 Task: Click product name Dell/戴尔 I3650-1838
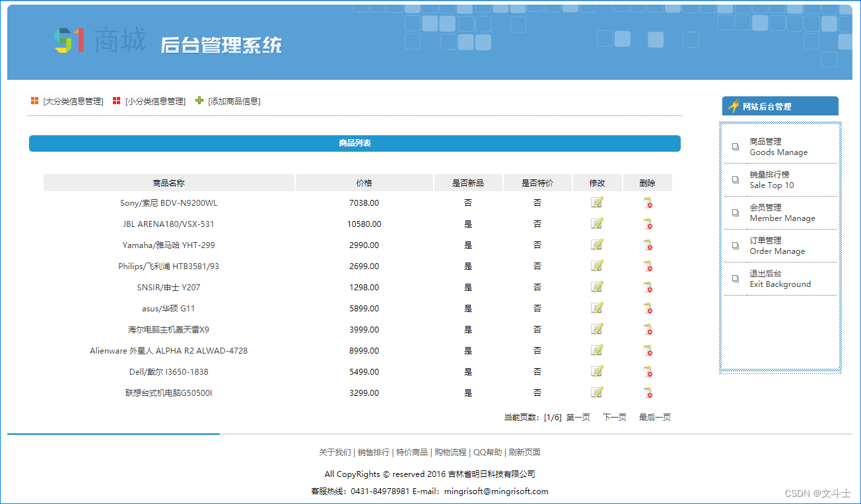pyautogui.click(x=169, y=372)
